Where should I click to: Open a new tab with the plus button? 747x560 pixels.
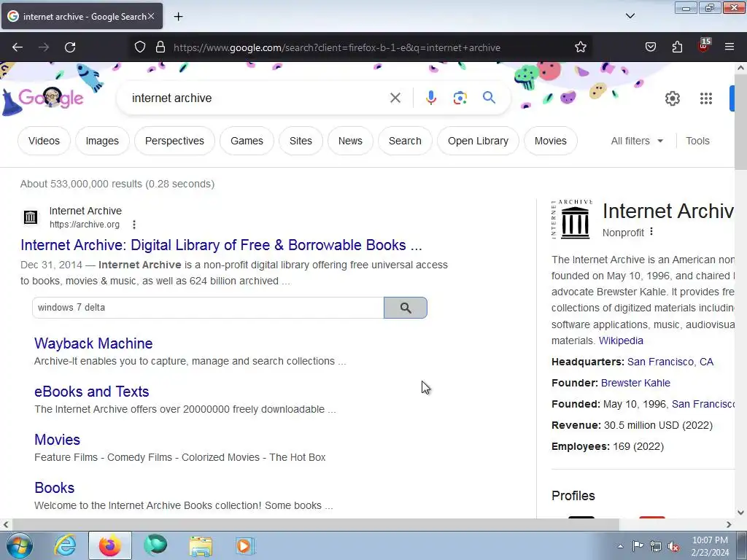pos(178,17)
